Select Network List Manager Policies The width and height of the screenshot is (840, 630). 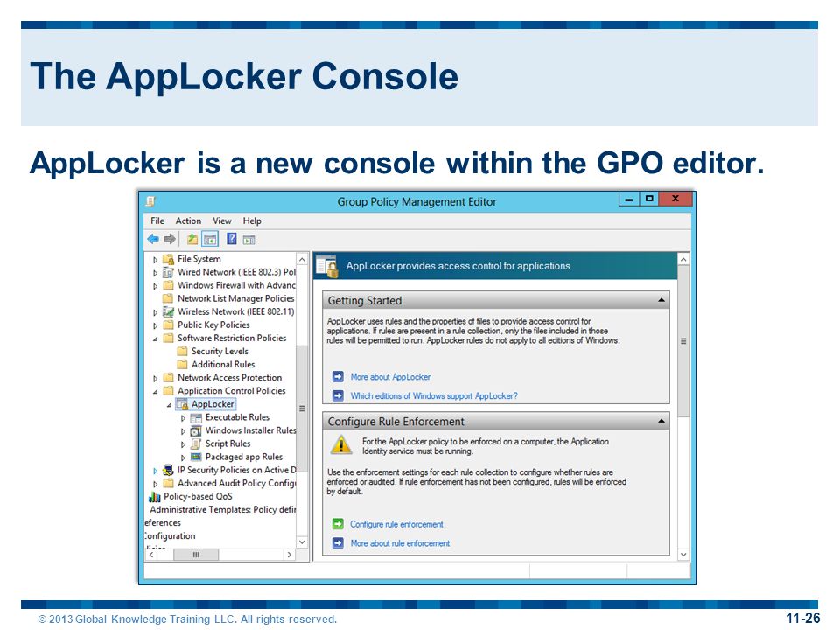[235, 298]
